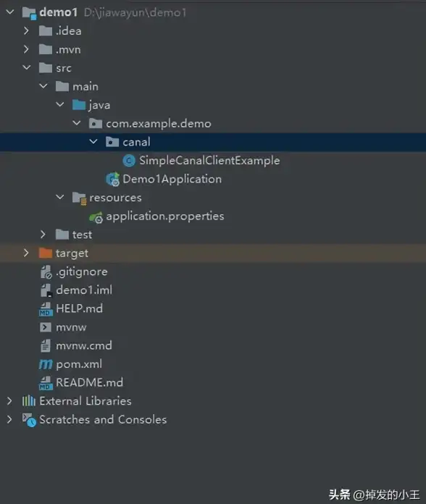Click the README.md markdown icon
This screenshot has height=504, width=426.
click(46, 383)
